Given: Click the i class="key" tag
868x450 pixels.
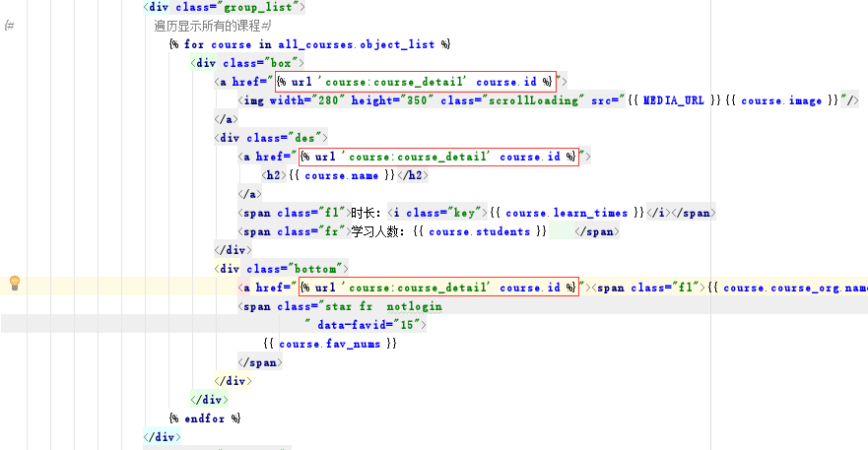Looking at the screenshot, I should click(x=436, y=213).
